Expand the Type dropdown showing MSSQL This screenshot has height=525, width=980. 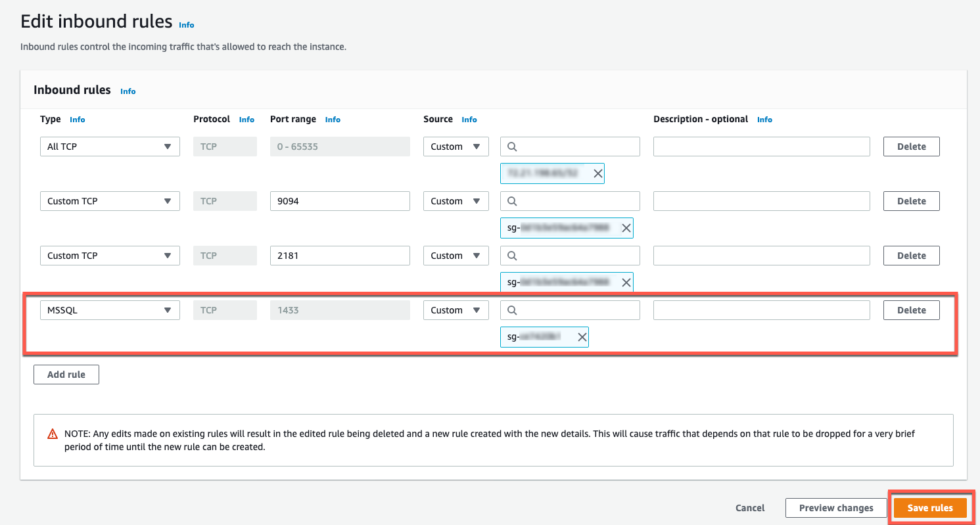tap(110, 310)
